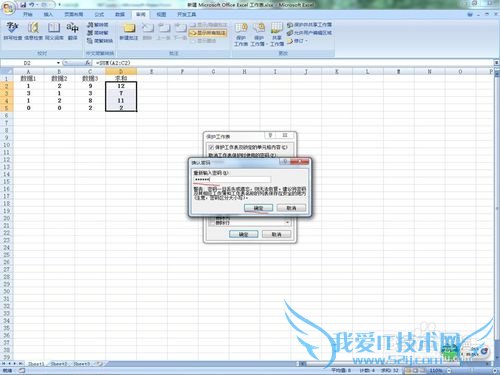
Task: Click Cancel (取消) in Protect Sheet dialog
Action: pyautogui.click(x=276, y=234)
